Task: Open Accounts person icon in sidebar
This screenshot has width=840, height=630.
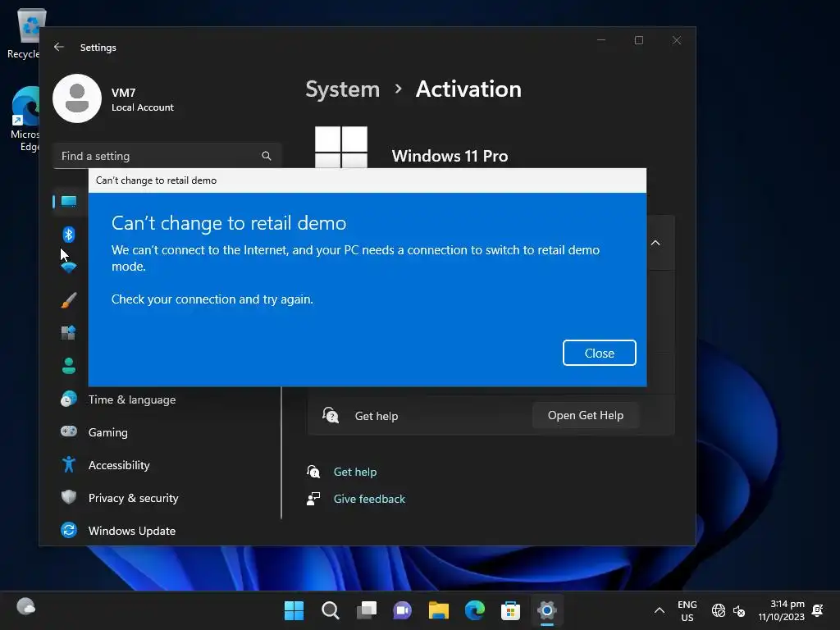Action: pos(69,366)
